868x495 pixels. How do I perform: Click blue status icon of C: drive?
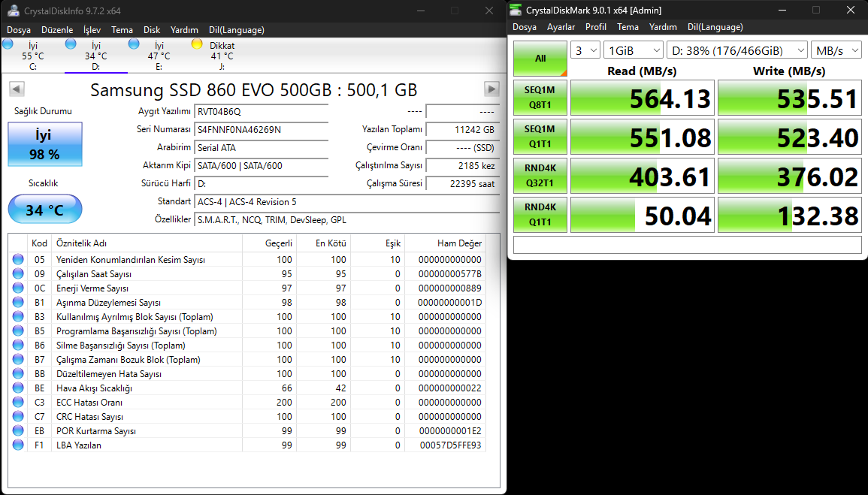click(8, 44)
